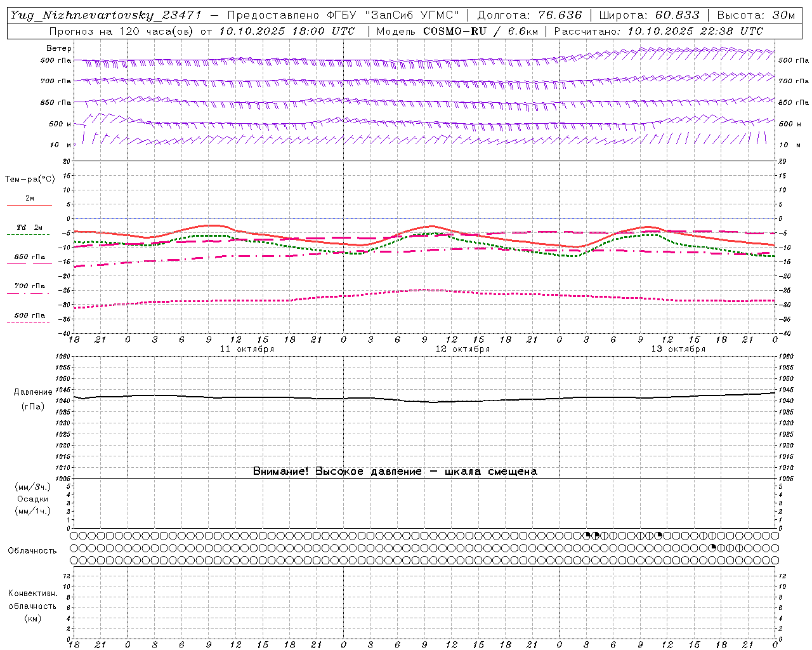This screenshot has width=812, height=650.
Task: Click the longitude value Долгота: 76.636
Action: [529, 15]
